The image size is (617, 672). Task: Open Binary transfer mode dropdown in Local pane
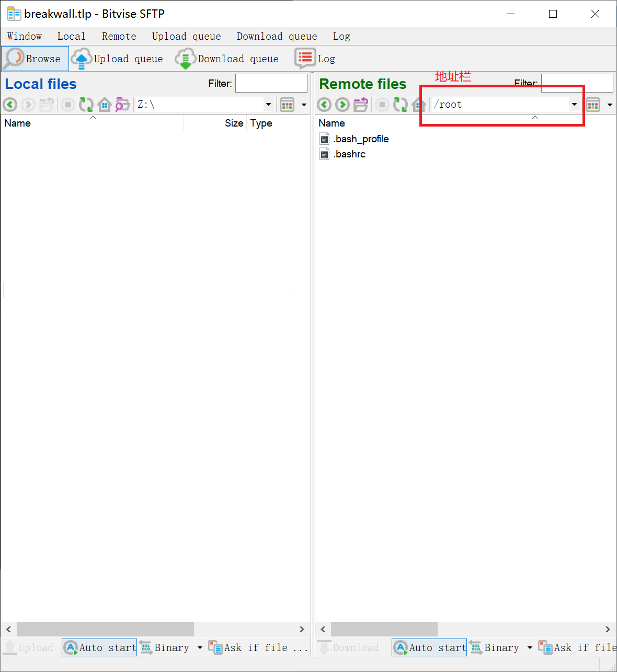[x=200, y=647]
